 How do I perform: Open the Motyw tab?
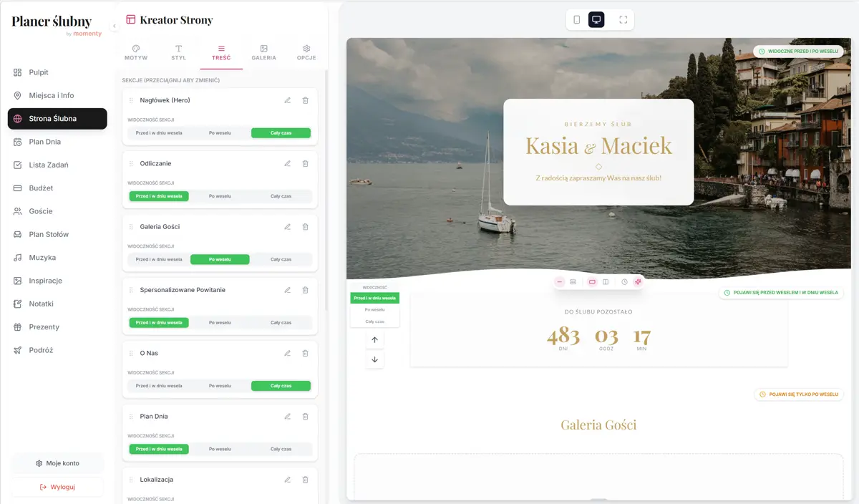[136, 53]
